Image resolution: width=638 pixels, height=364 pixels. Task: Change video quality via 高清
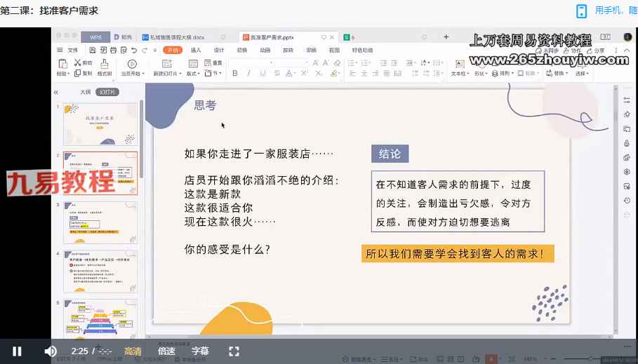pos(133,351)
